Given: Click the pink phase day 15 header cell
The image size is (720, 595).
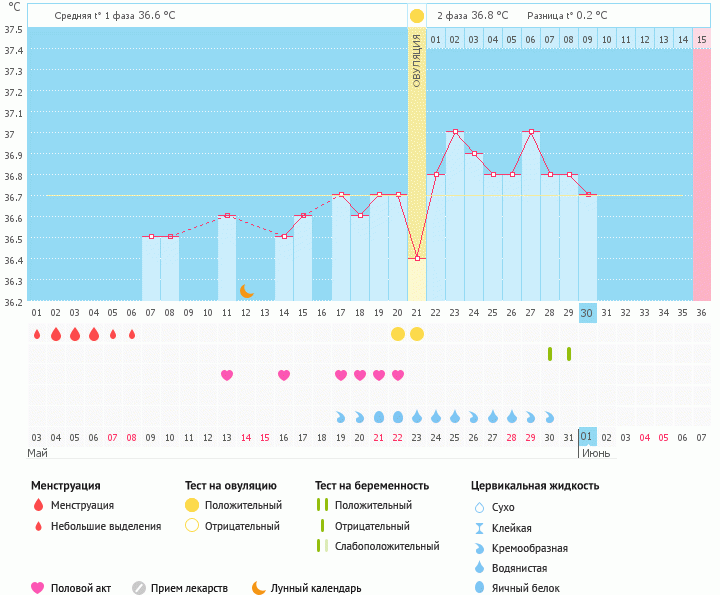Looking at the screenshot, I should click(x=702, y=39).
